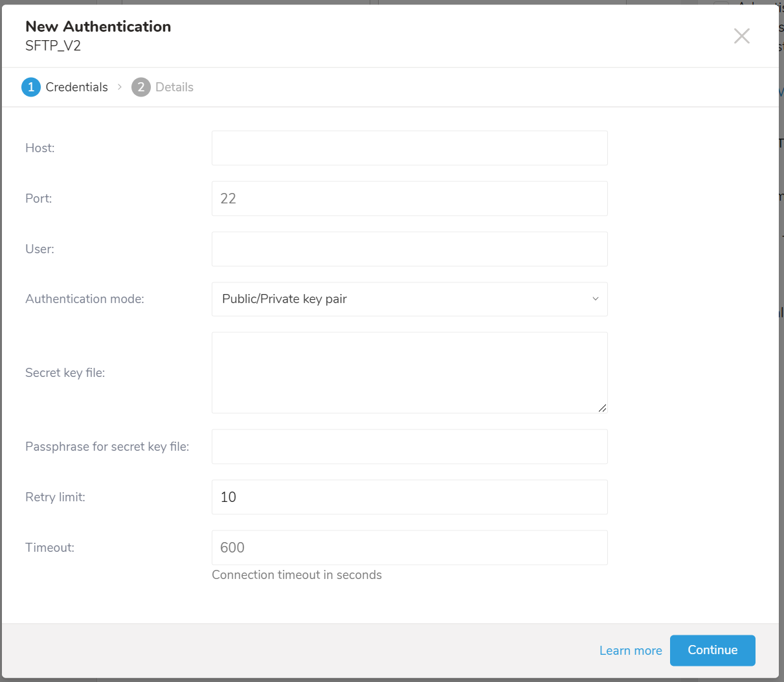Image resolution: width=784 pixels, height=682 pixels.
Task: Click the step 1 number circle
Action: click(x=31, y=87)
